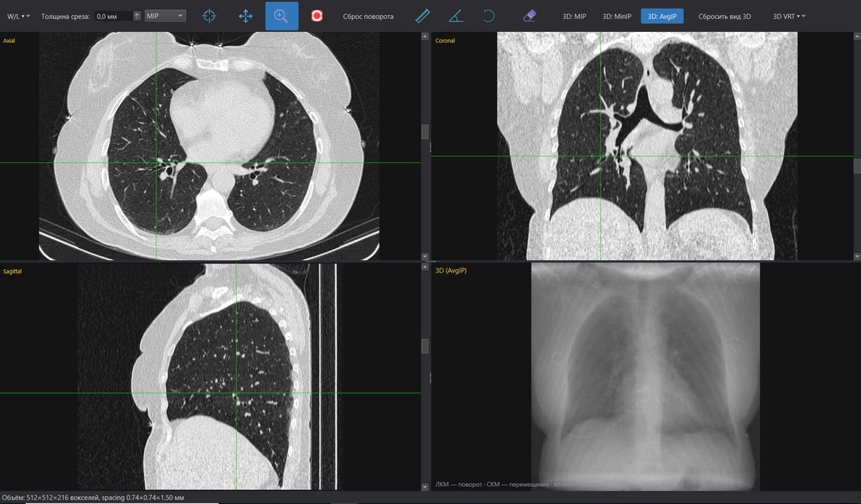This screenshot has width=861, height=504.
Task: Click the Sagittal viewport label
Action: tap(12, 271)
